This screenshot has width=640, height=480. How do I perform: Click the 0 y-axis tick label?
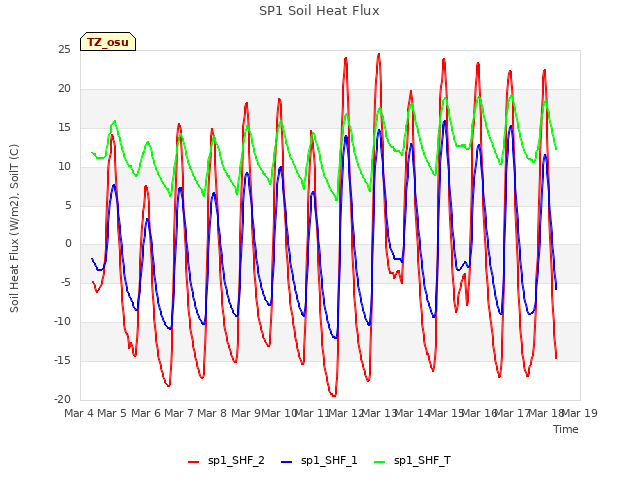point(68,244)
